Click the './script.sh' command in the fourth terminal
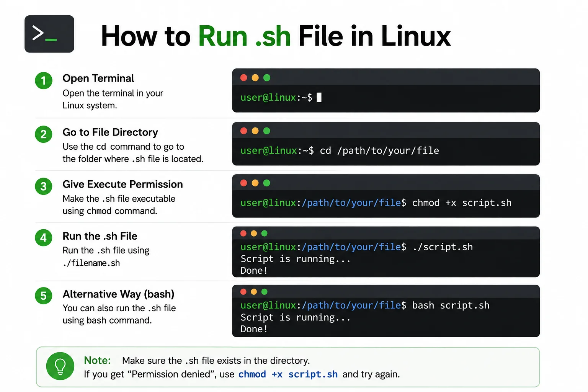The width and height of the screenshot is (588, 392). click(x=443, y=247)
